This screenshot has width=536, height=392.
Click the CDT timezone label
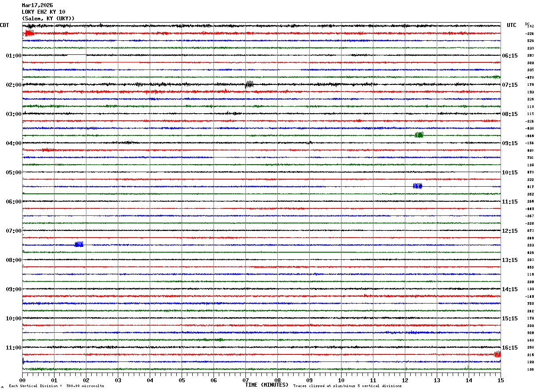4,25
